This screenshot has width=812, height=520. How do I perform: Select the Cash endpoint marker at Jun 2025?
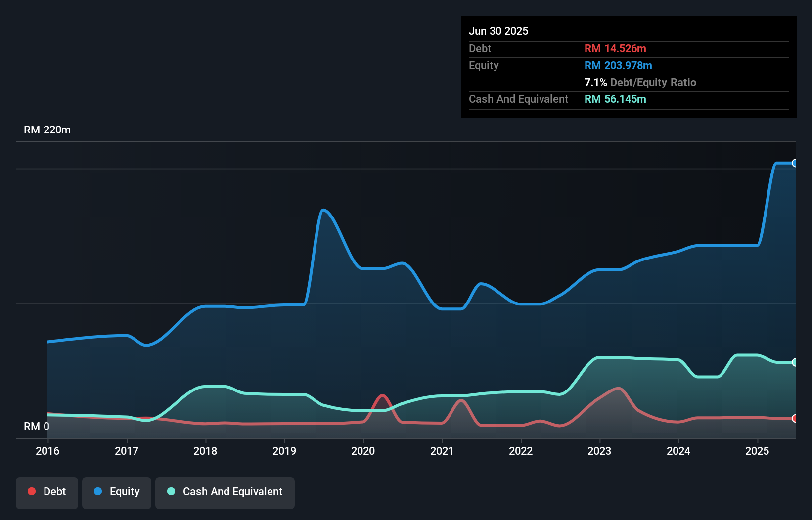(795, 362)
